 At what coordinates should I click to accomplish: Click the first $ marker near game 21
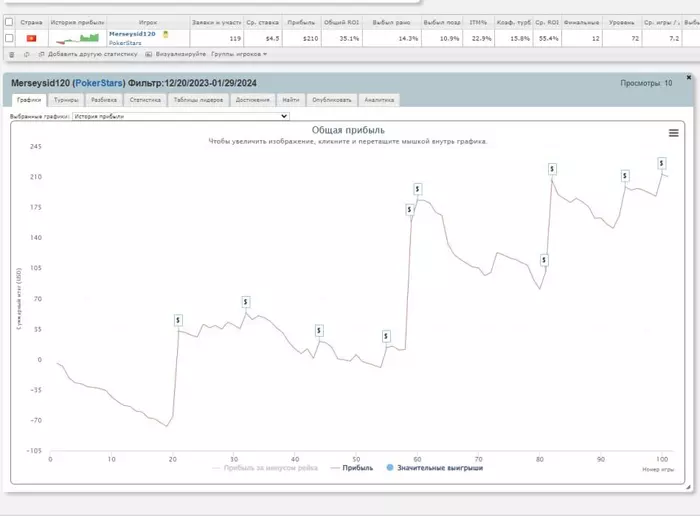(x=178, y=320)
